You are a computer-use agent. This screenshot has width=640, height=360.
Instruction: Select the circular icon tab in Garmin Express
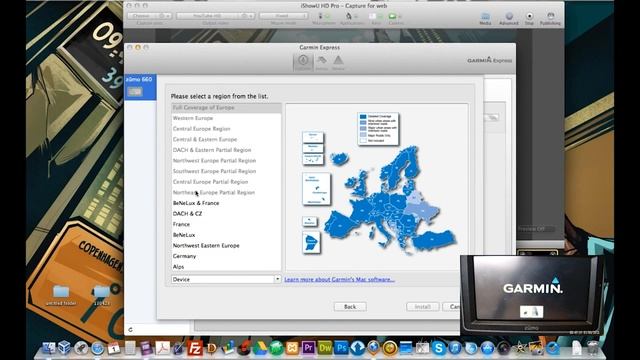[303, 62]
